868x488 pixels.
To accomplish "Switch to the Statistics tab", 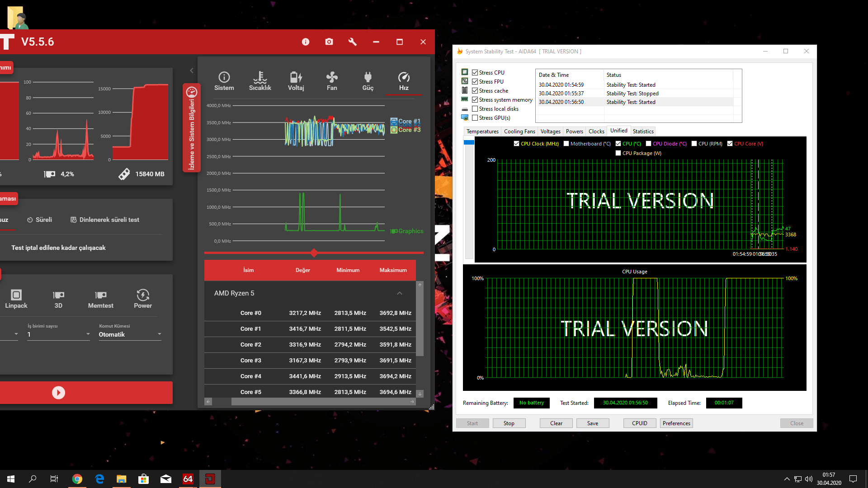I will (643, 131).
